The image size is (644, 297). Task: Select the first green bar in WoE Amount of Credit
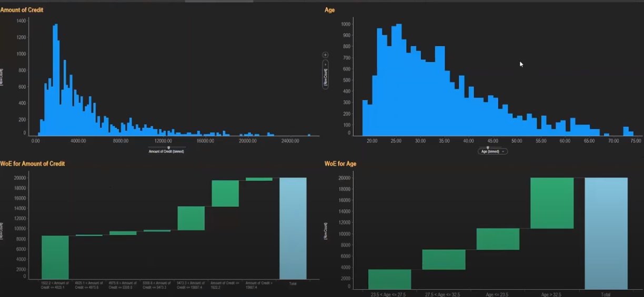55,257
